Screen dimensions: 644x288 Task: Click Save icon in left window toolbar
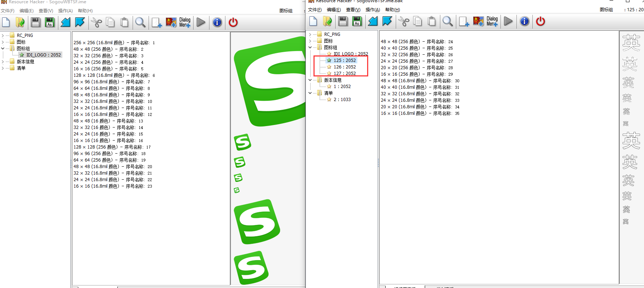(36, 22)
